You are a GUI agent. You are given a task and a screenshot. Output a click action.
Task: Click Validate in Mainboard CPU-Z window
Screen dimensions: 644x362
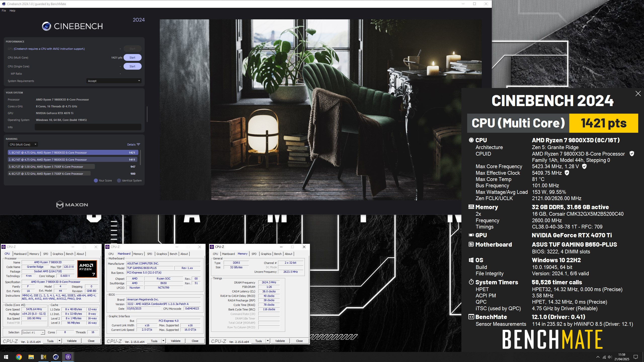click(176, 341)
